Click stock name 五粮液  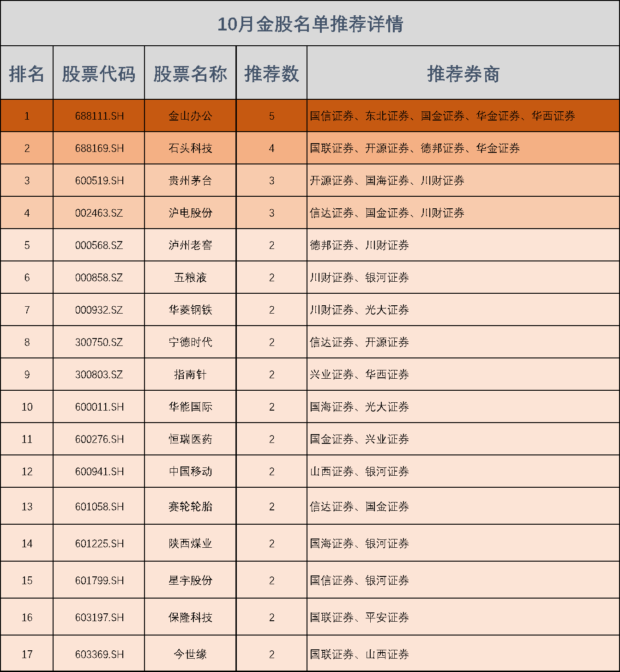190,278
